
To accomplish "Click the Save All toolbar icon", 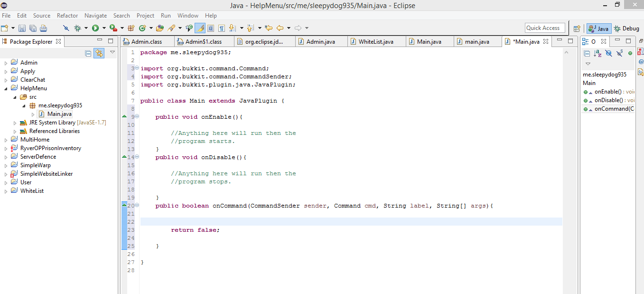I will coord(33,28).
